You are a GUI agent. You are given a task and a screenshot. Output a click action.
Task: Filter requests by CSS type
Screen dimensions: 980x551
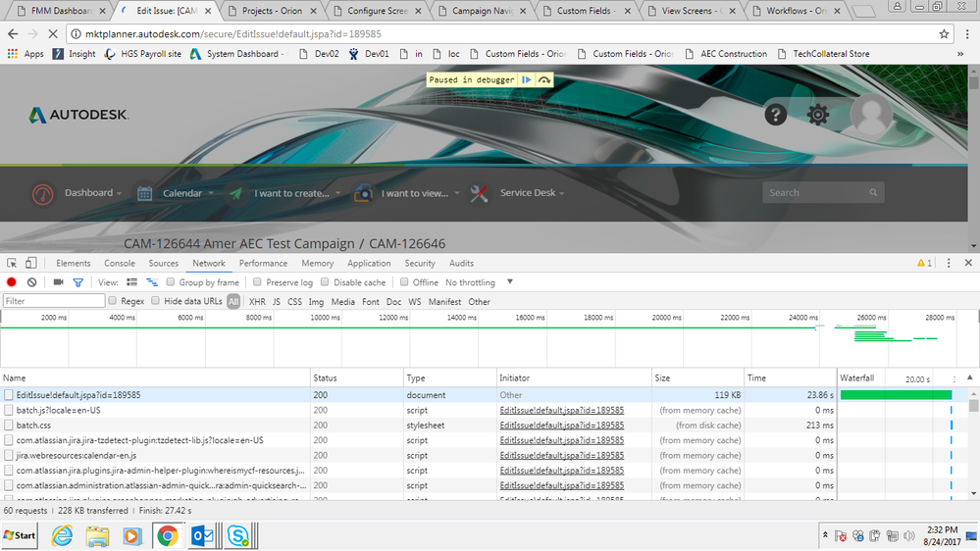(294, 301)
